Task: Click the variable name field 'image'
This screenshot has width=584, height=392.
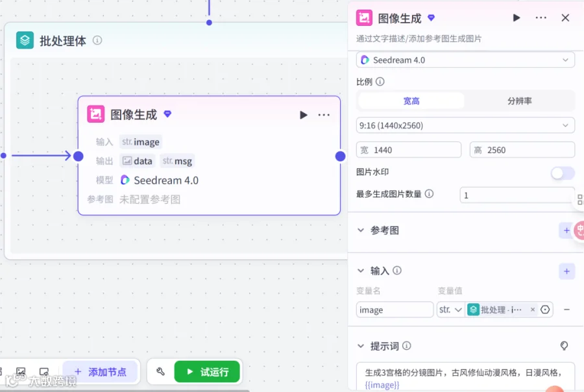Action: pos(395,310)
